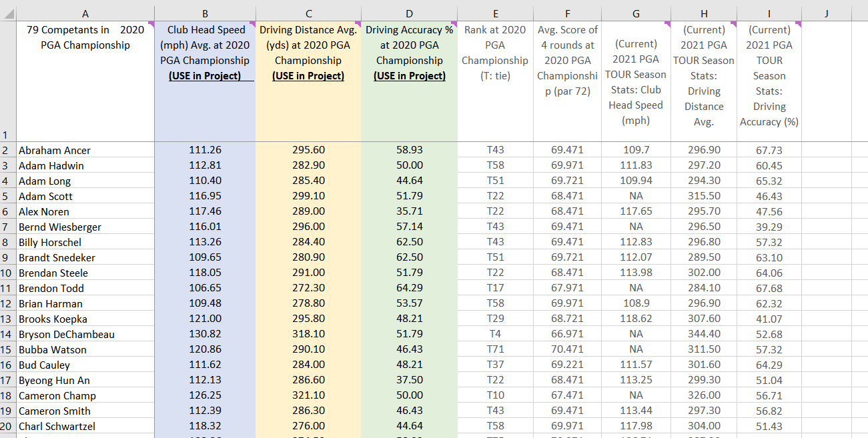Screen dimensions: 868x438
Task: Click rank cell T71
Action: 495,349
